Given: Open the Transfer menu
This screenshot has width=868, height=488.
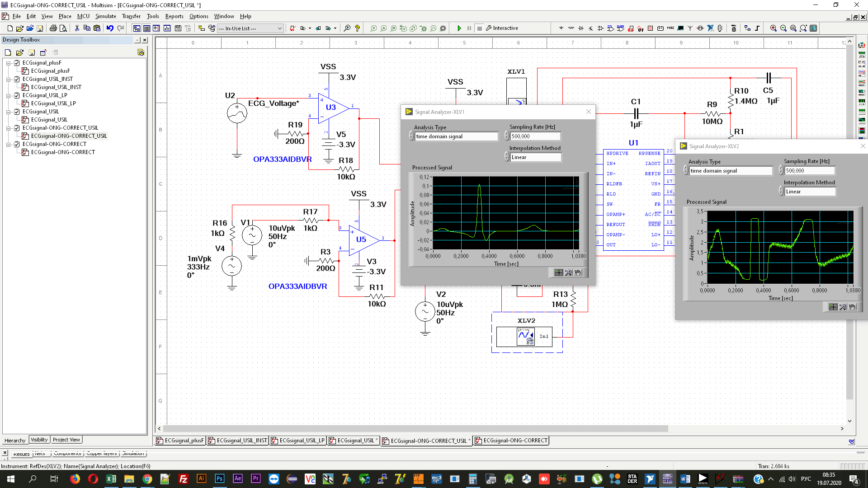Looking at the screenshot, I should pos(131,16).
